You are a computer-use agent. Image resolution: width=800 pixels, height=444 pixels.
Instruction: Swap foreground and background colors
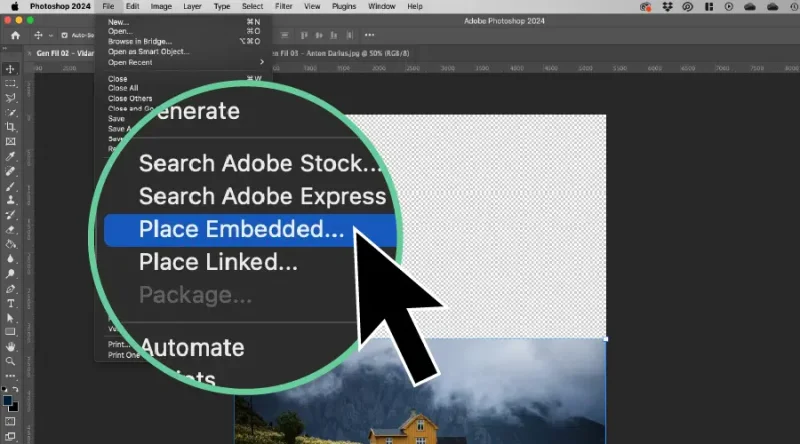15,389
